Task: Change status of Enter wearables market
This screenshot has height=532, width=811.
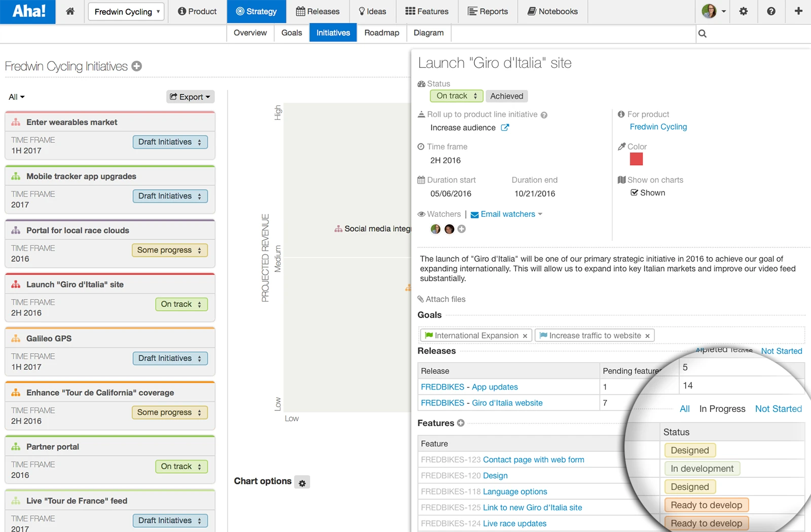Action: click(170, 142)
